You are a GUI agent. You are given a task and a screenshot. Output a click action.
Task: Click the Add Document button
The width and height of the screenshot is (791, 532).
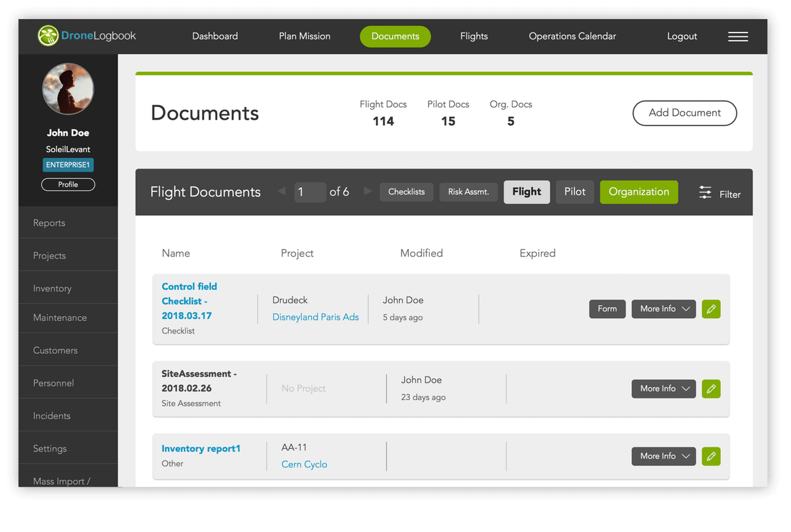(685, 113)
